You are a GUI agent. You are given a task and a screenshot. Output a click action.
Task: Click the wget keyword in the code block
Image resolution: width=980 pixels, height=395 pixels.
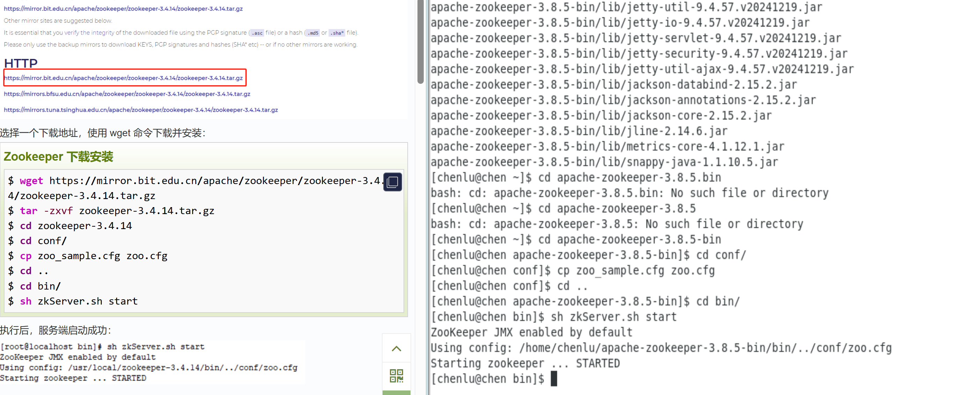31,181
